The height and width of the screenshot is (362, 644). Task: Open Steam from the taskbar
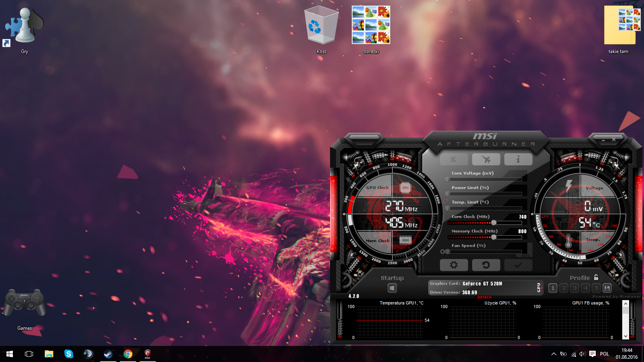click(x=108, y=354)
